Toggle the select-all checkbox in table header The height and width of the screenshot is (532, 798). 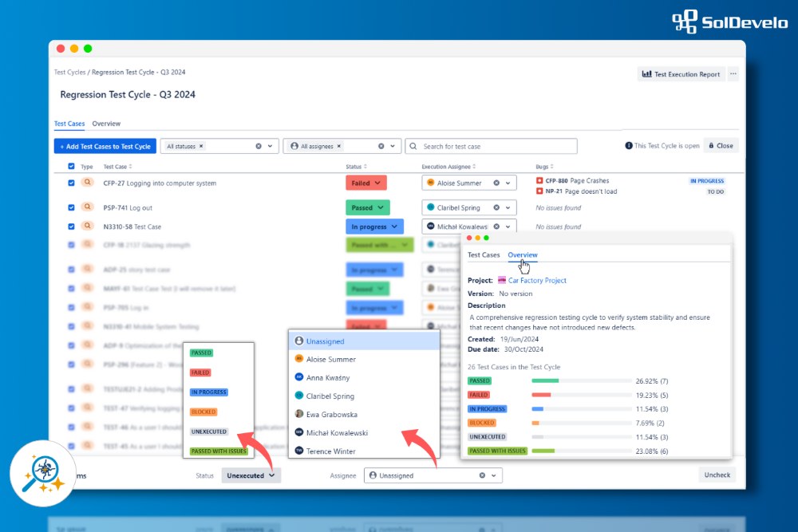pyautogui.click(x=71, y=167)
